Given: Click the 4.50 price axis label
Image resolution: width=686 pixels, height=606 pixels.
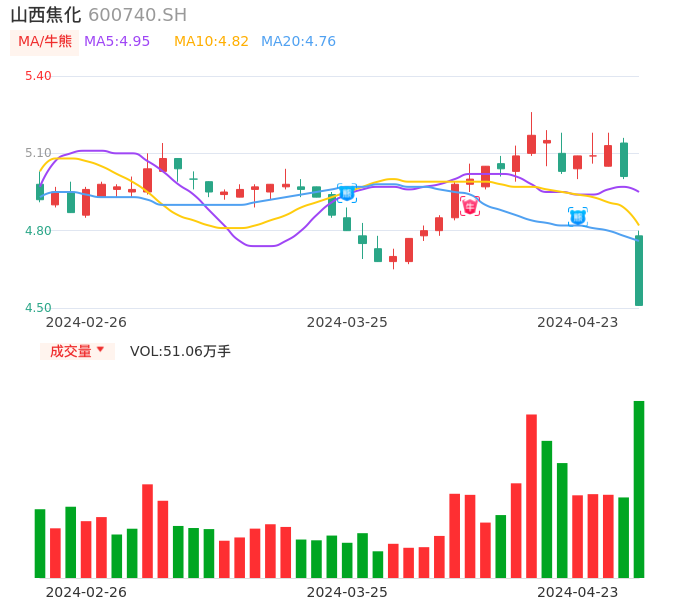Looking at the screenshot, I should coord(38,308).
